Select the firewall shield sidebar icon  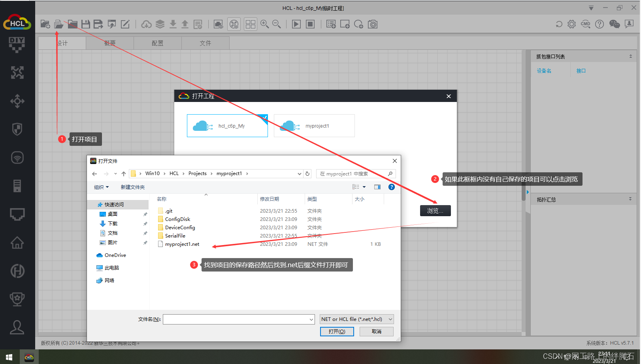pyautogui.click(x=17, y=129)
